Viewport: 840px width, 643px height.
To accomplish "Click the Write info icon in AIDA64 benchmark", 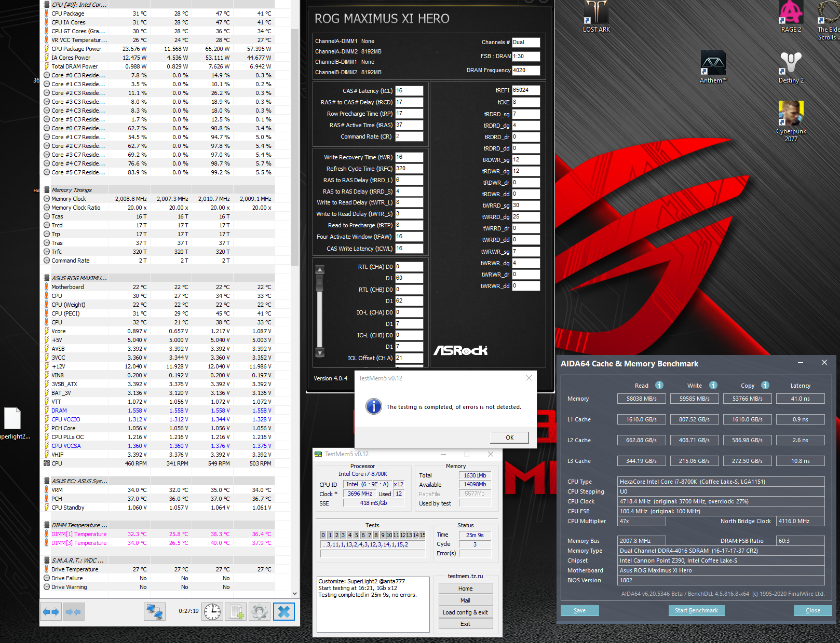I will 713,385.
